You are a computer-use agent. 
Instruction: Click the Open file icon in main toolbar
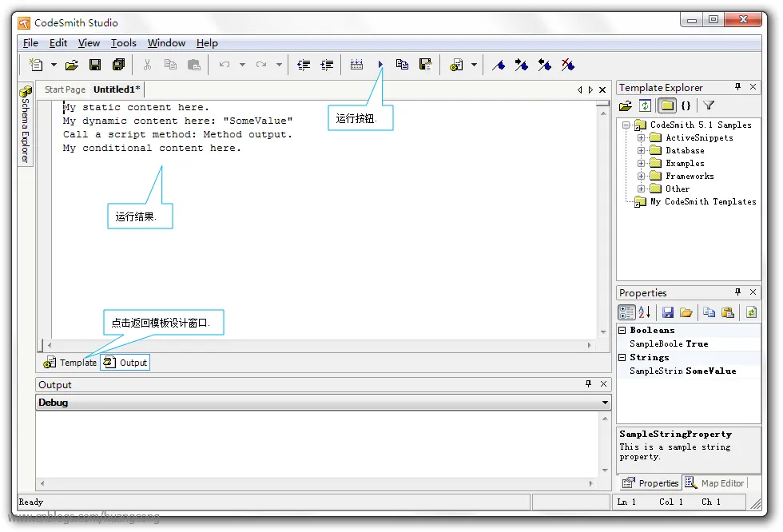[72, 65]
